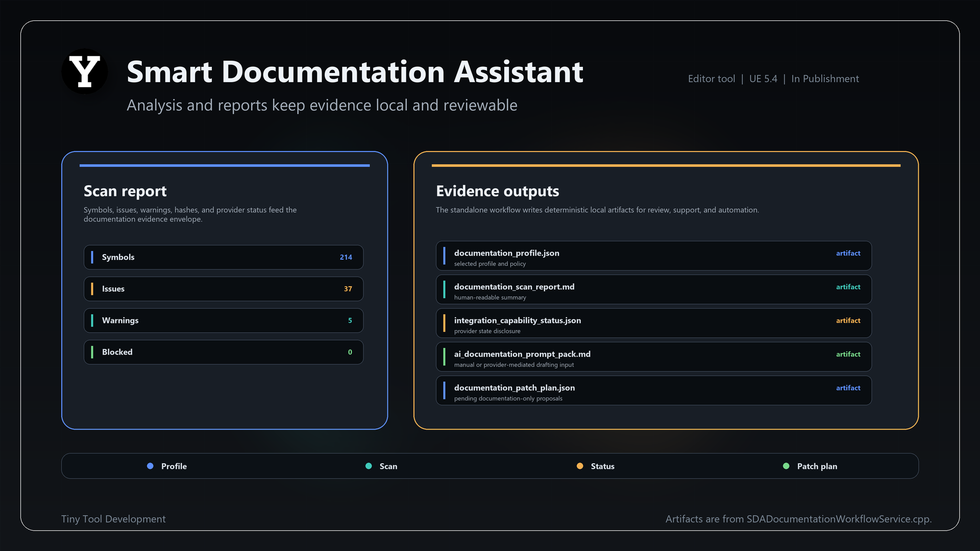Click the Warnings count 5
980x551 pixels.
[x=350, y=320]
